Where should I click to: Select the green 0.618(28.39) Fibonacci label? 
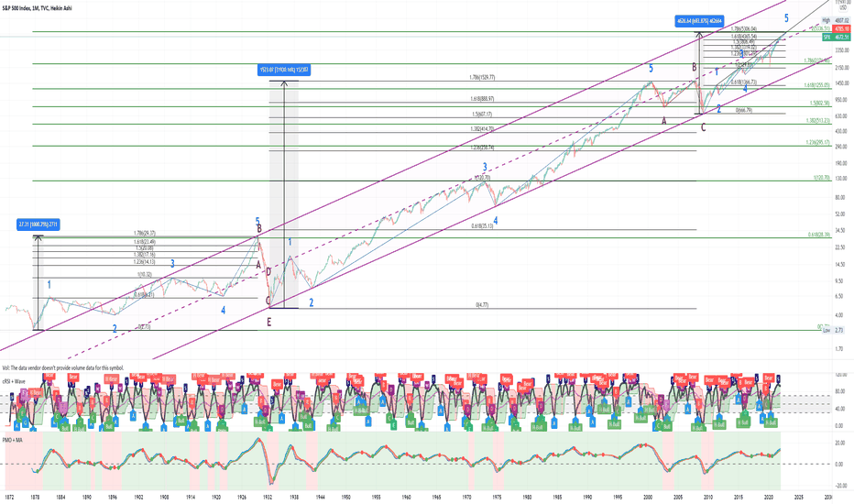click(x=818, y=235)
